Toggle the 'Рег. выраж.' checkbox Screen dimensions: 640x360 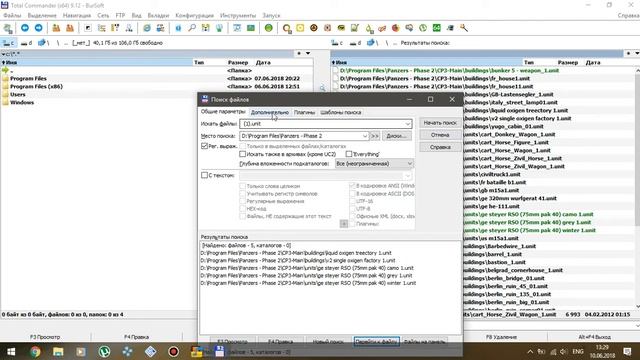(204, 146)
